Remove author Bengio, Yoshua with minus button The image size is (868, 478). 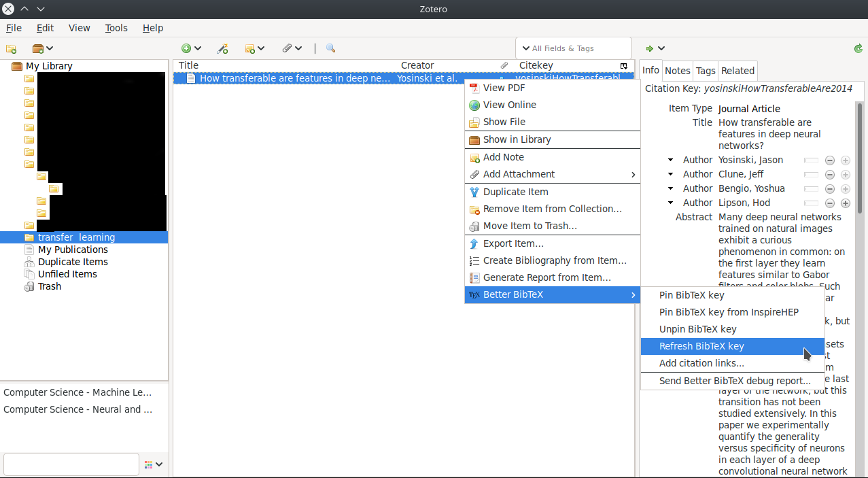(830, 189)
